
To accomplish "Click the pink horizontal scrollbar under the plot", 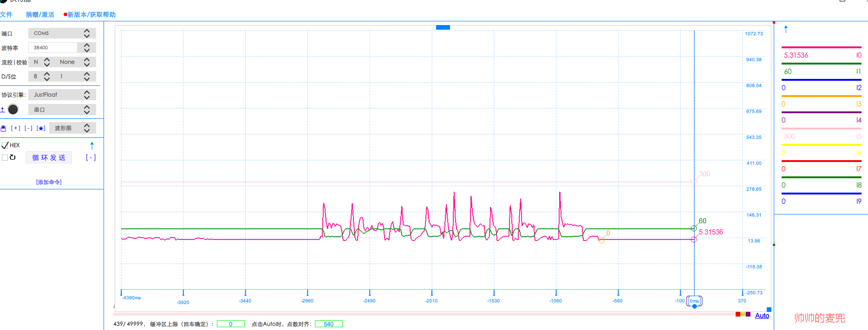I will click(424, 314).
